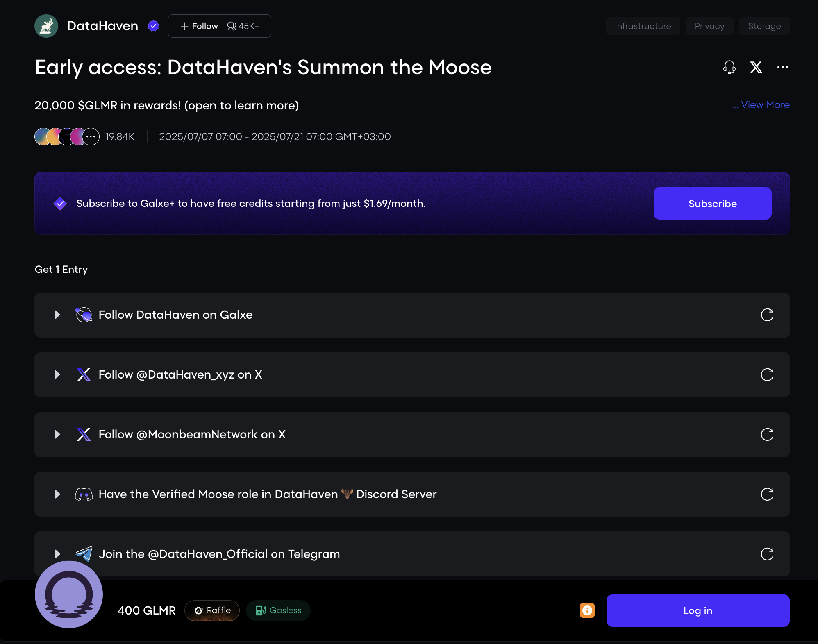Click the headset support icon
818x644 pixels.
coord(729,67)
